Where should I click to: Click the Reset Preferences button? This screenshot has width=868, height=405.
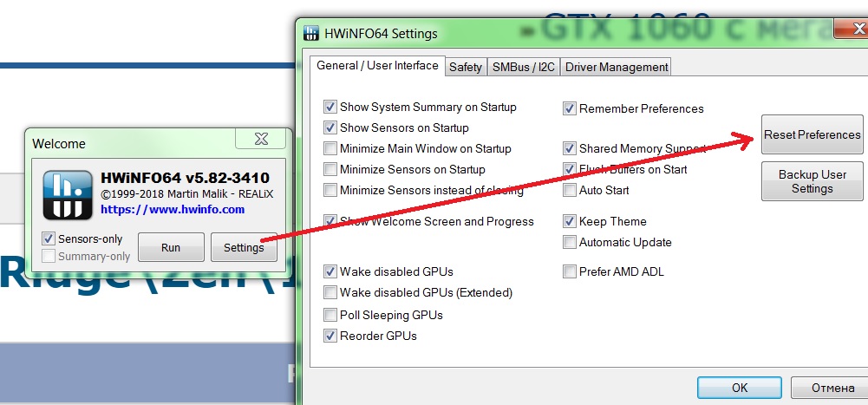click(x=813, y=134)
